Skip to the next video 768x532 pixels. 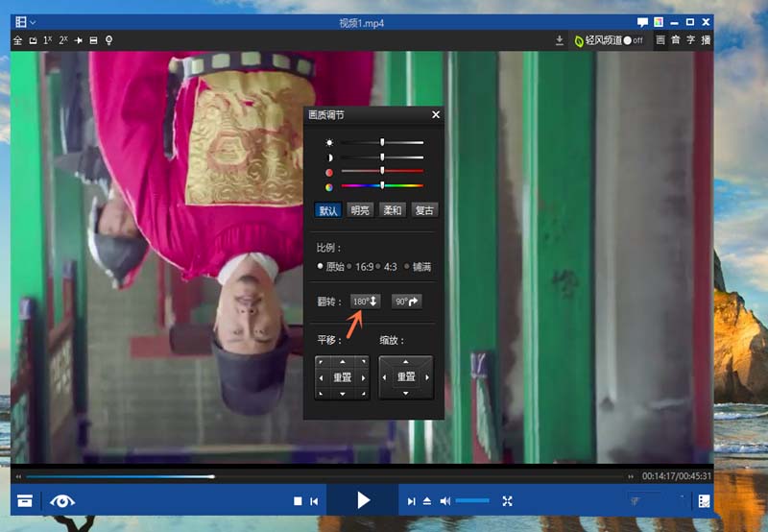[x=412, y=500]
